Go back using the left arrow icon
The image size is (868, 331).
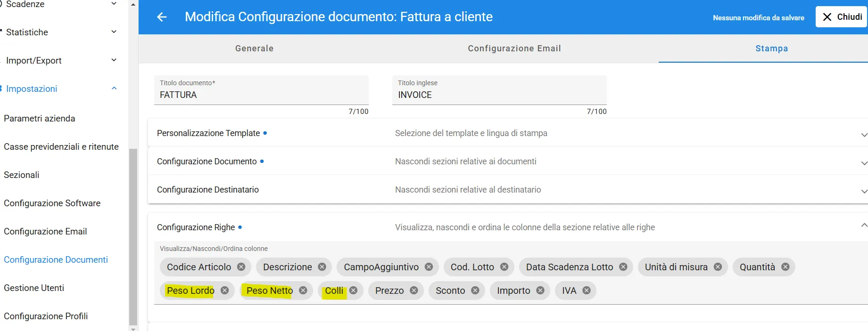click(162, 17)
